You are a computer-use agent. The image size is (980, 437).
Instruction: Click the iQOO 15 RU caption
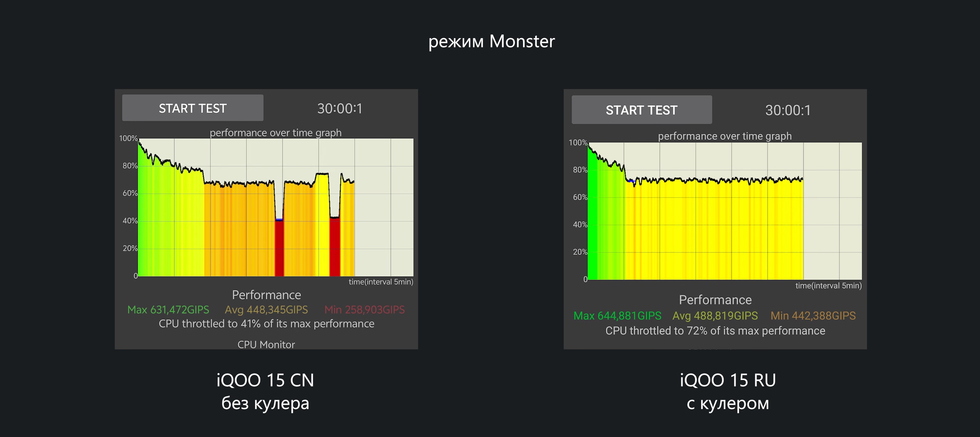pos(727,380)
